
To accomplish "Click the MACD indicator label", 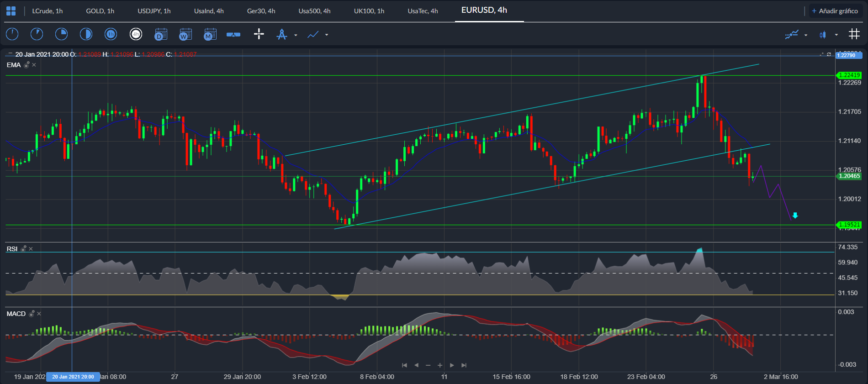I will pos(16,314).
